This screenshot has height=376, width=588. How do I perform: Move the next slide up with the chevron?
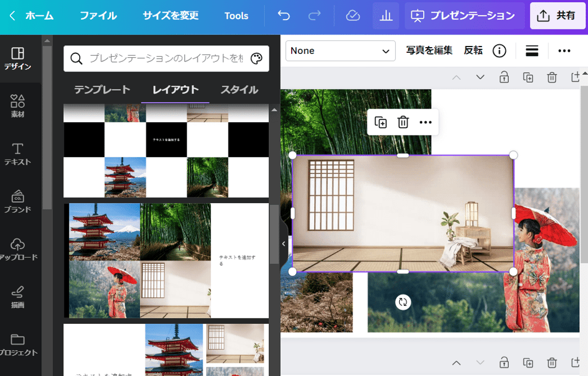coord(457,363)
